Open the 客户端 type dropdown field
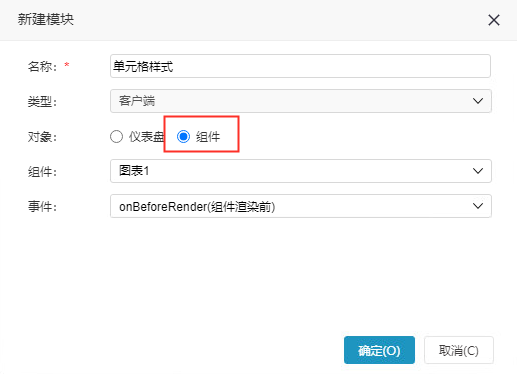 (x=301, y=101)
